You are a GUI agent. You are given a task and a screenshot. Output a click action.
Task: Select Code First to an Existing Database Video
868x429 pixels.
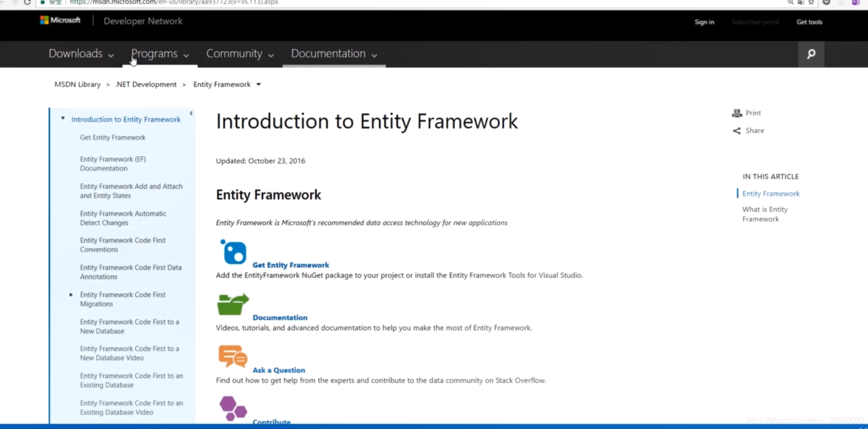[131, 407]
